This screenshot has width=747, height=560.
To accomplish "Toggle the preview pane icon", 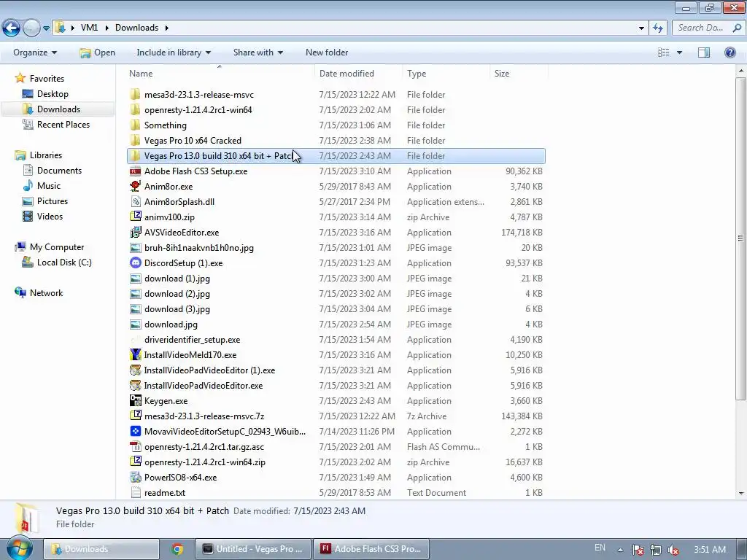I will pos(704,52).
